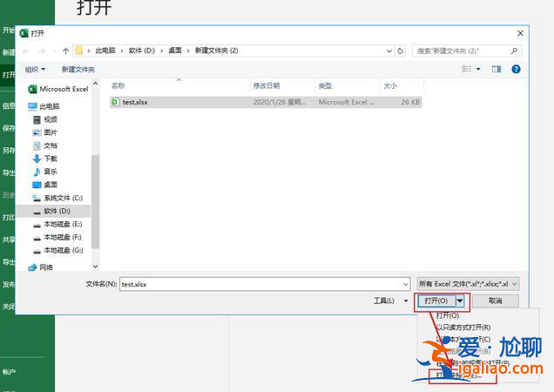This screenshot has width=554, height=392.
Task: Sort by 名称 column header
Action: pos(118,86)
